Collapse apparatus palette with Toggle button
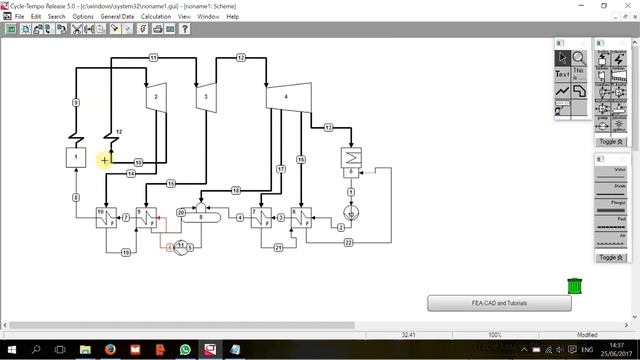The image size is (640, 360). [x=611, y=142]
